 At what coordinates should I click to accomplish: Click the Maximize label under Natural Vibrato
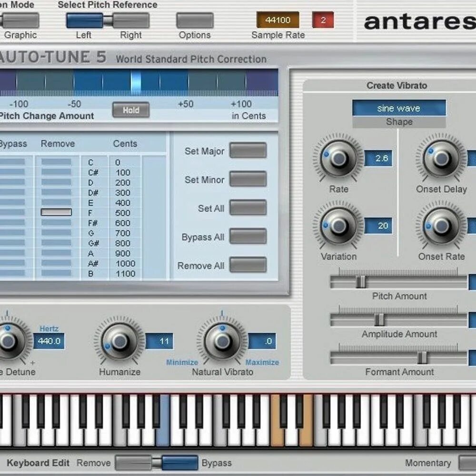click(x=262, y=362)
